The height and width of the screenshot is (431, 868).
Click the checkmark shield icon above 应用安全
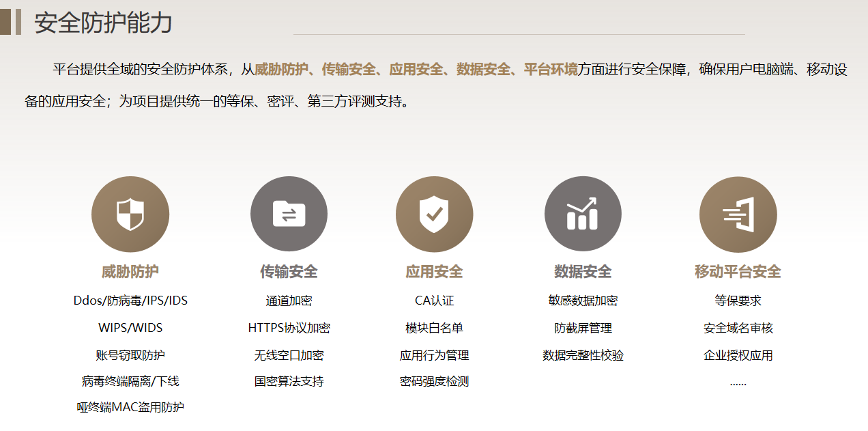coord(434,214)
